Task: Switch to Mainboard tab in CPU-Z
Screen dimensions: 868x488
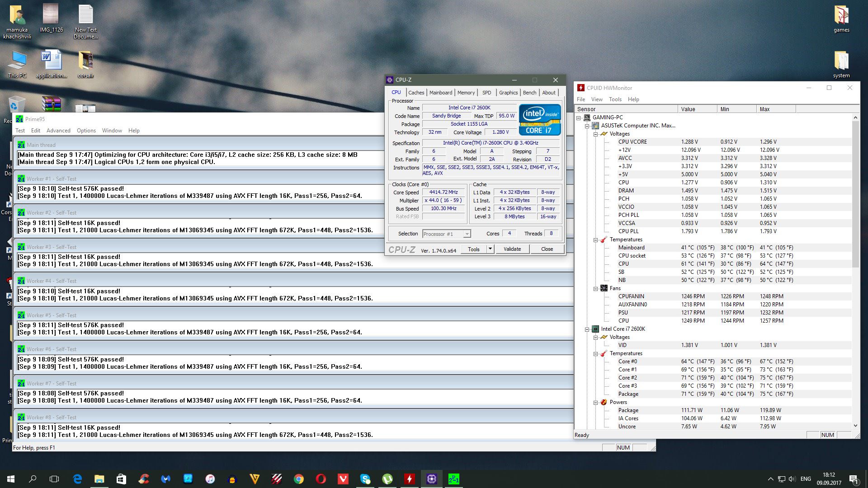Action: coord(440,93)
